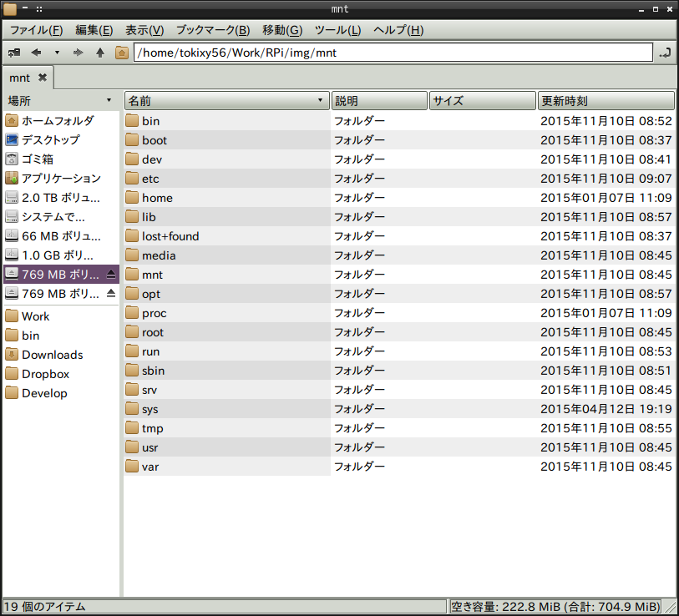This screenshot has height=616, width=679.
Task: Open the ツール(L) menu
Action: click(337, 30)
